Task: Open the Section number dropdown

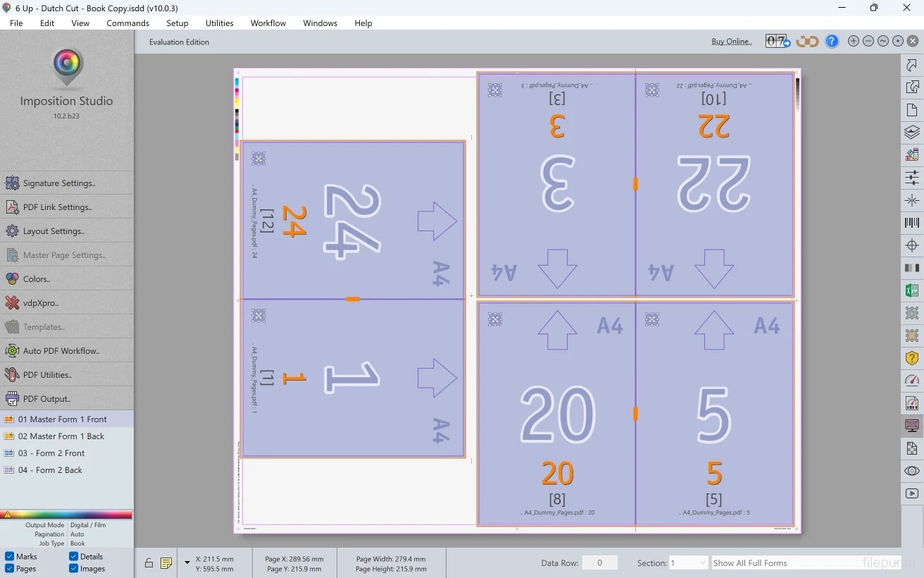Action: tap(688, 562)
